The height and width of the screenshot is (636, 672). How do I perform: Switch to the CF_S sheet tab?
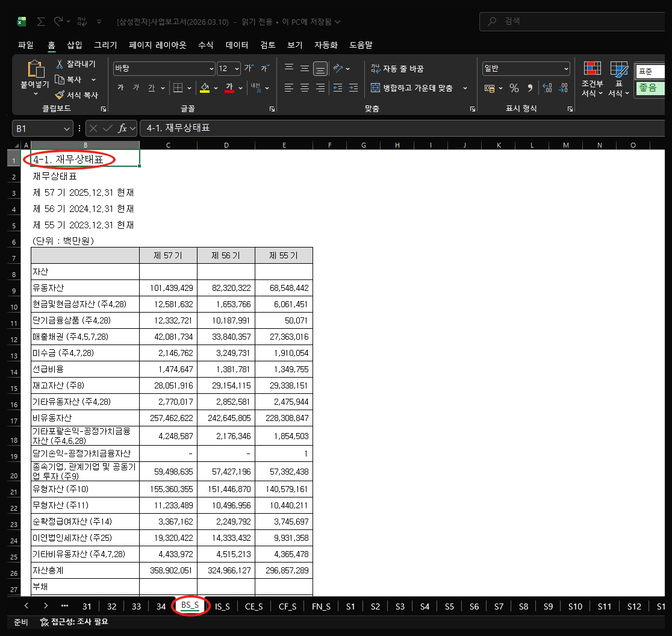click(288, 606)
